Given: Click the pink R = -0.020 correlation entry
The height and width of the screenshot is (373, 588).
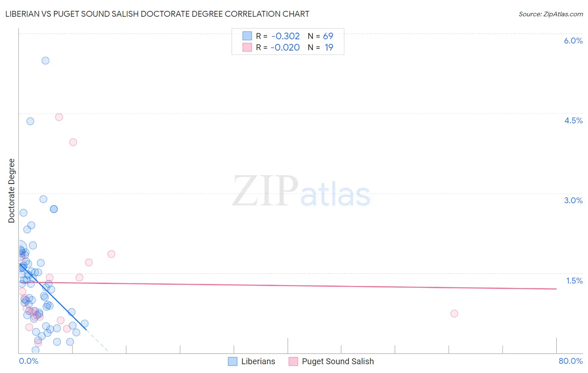Looking at the screenshot, I should click(278, 47).
